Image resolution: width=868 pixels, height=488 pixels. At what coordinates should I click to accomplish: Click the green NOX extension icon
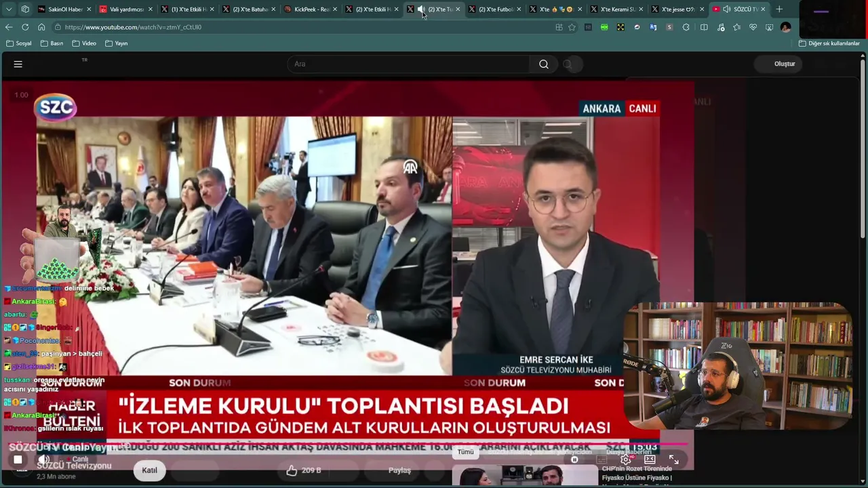(x=604, y=27)
